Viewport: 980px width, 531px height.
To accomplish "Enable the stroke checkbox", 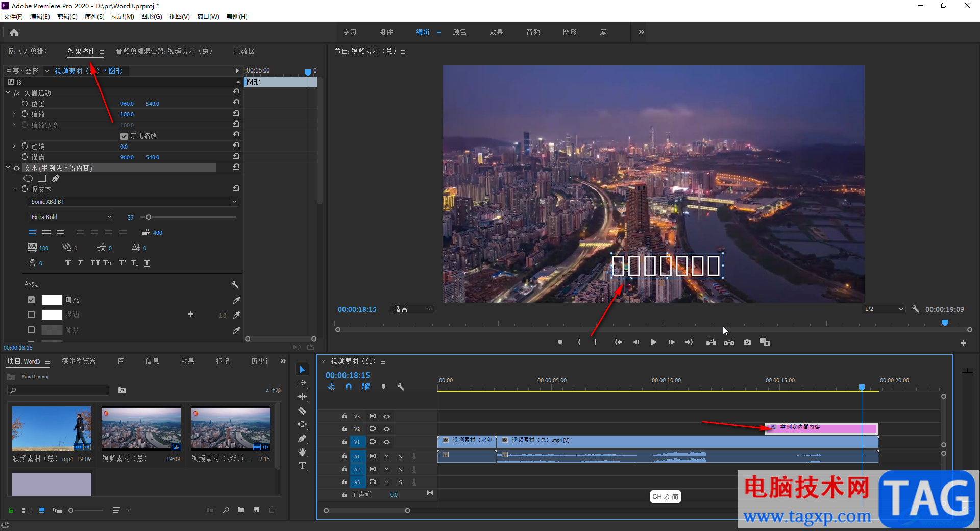I will tap(31, 315).
